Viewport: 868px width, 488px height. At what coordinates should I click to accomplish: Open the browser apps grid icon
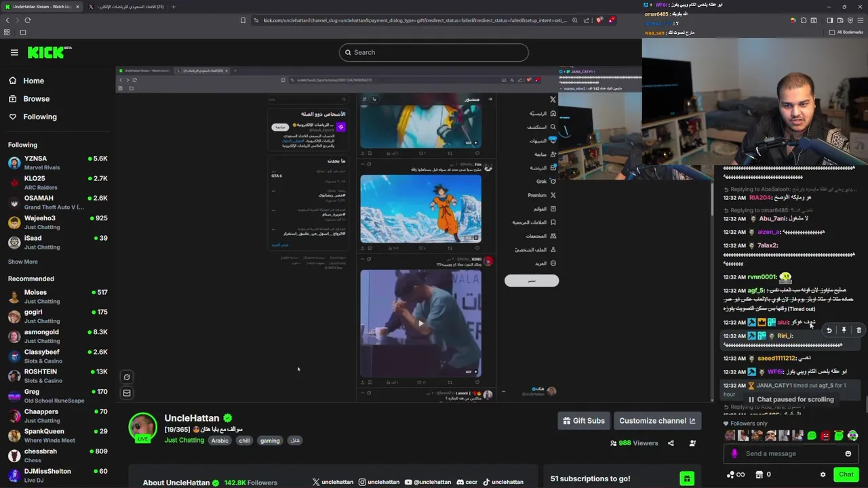(7, 32)
